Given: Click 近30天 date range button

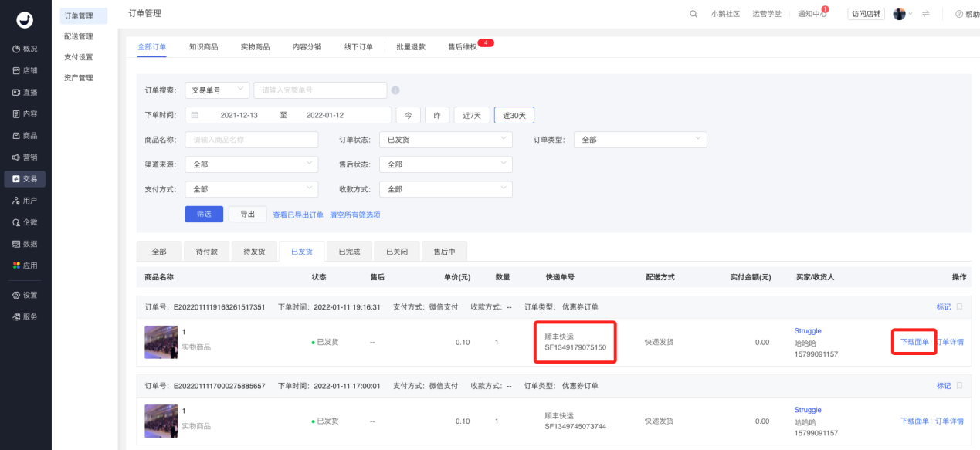Looking at the screenshot, I should 514,115.
